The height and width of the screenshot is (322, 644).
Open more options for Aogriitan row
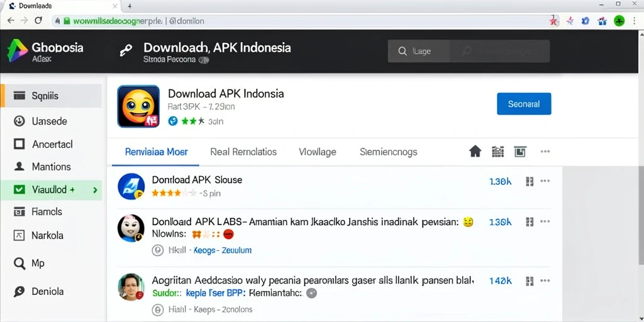coord(545,281)
